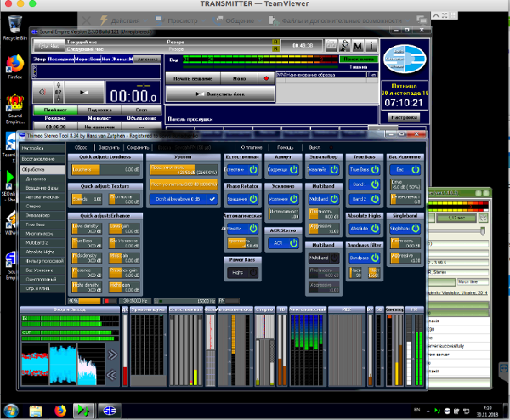Click the Стоп button in Sound Empire
This screenshot has height=420, width=510.
point(141,110)
